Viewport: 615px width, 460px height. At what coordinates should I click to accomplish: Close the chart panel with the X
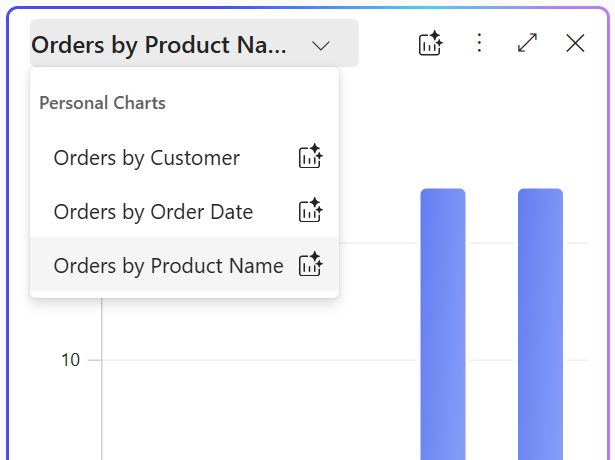point(575,43)
